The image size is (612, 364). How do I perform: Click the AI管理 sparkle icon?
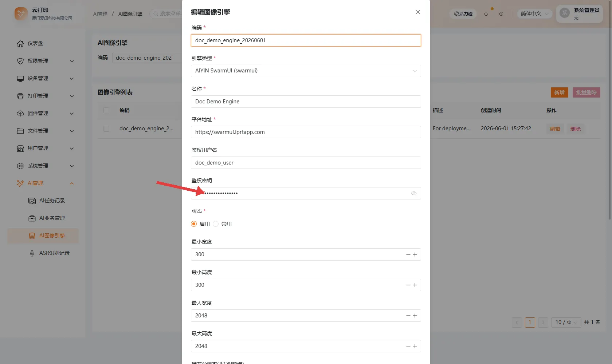(x=20, y=183)
